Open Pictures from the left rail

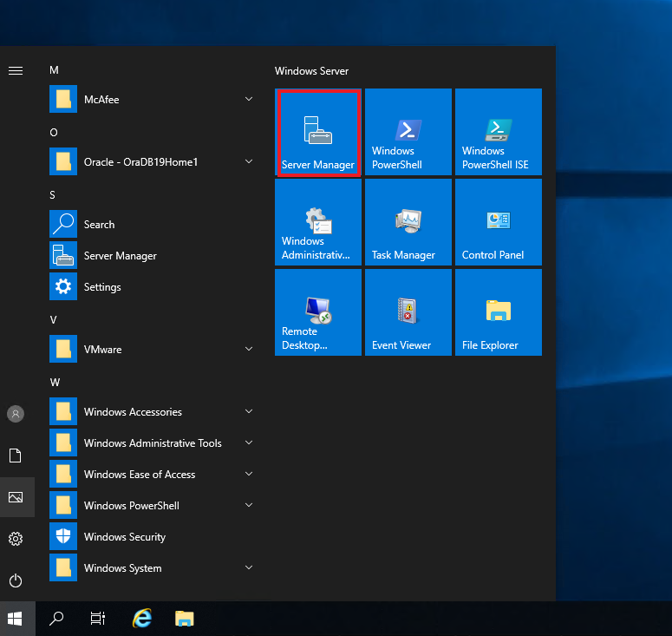point(16,497)
